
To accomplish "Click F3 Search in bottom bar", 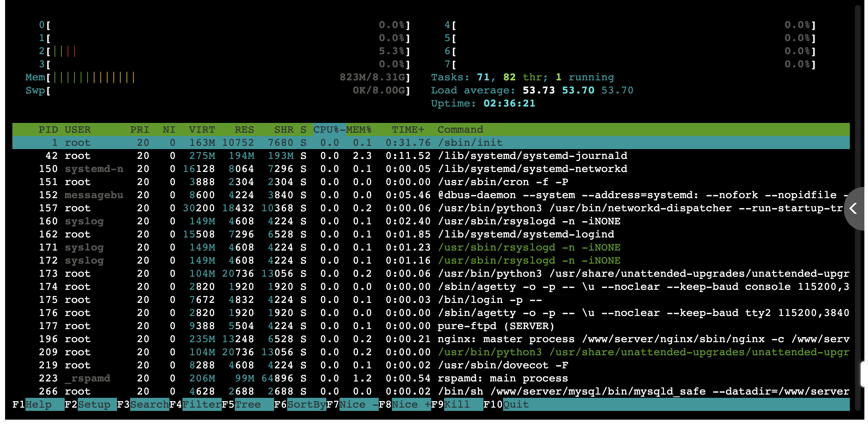I will (149, 404).
